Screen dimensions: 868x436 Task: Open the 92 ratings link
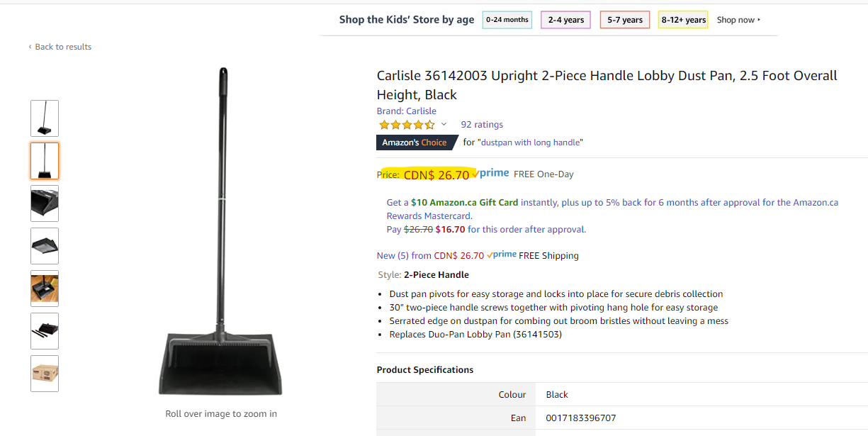482,125
